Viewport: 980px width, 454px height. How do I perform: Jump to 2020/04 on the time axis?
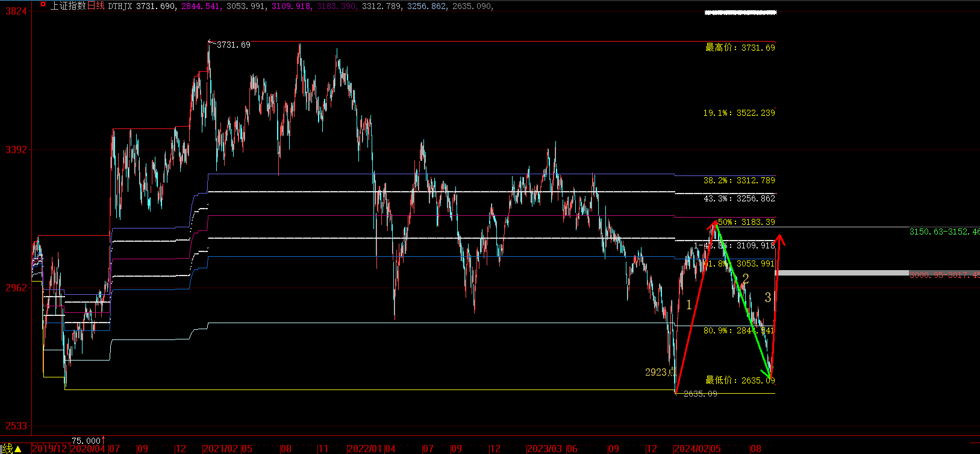pos(89,449)
